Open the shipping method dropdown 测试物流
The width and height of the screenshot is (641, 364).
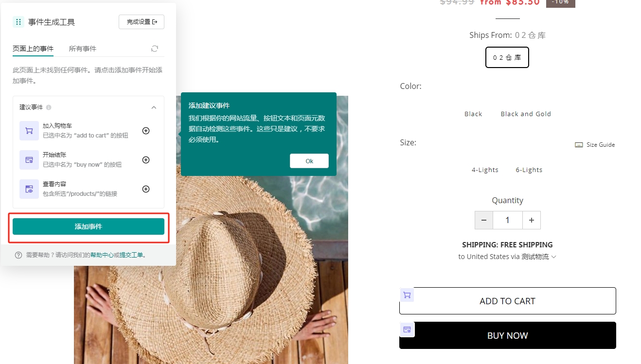pos(539,257)
